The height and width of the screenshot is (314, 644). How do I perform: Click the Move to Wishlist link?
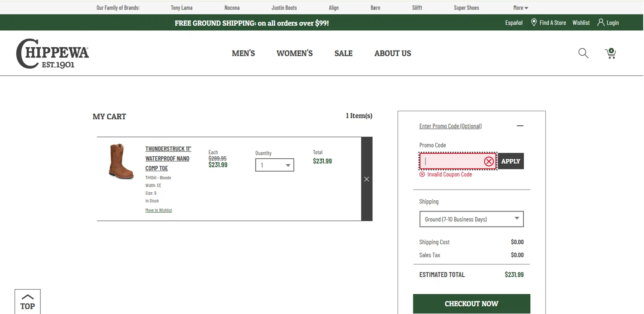click(158, 210)
